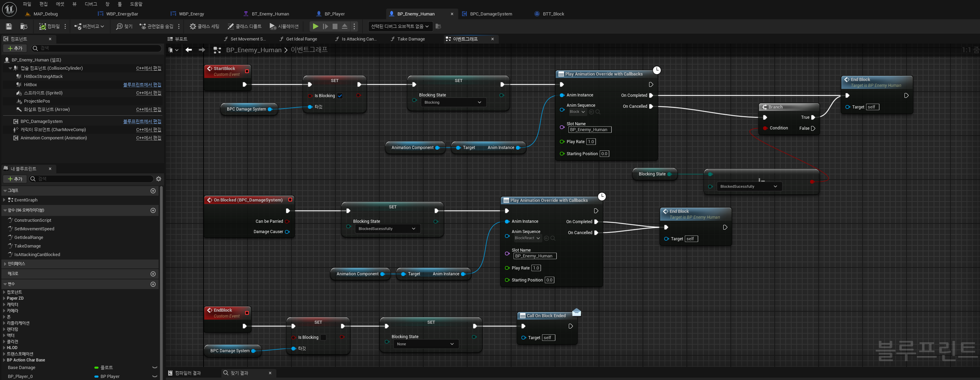Open 클래스 디폴트 class defaults
Viewport: 980px width, 380px height.
click(x=245, y=26)
